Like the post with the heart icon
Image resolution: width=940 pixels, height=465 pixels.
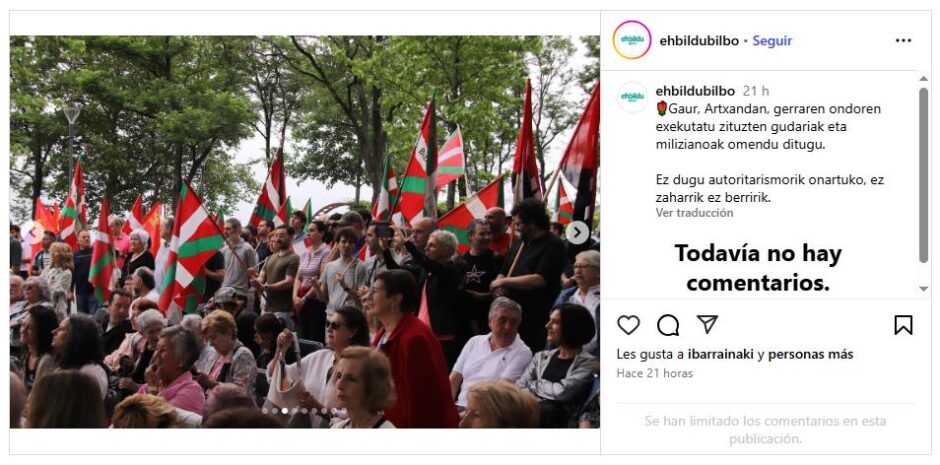628,325
